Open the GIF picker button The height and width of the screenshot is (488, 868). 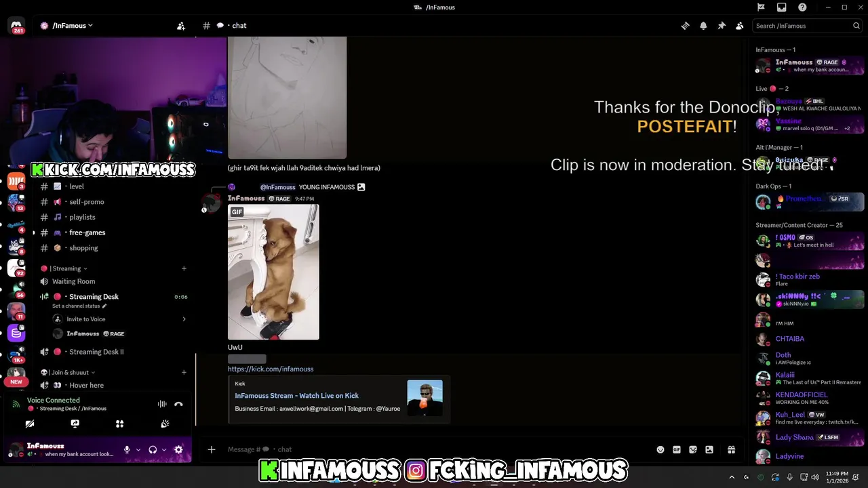[677, 449]
